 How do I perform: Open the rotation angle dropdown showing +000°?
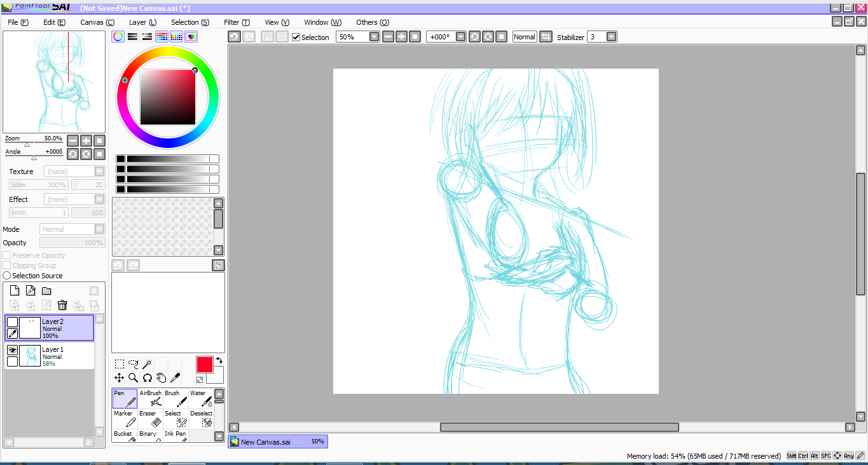[x=460, y=37]
